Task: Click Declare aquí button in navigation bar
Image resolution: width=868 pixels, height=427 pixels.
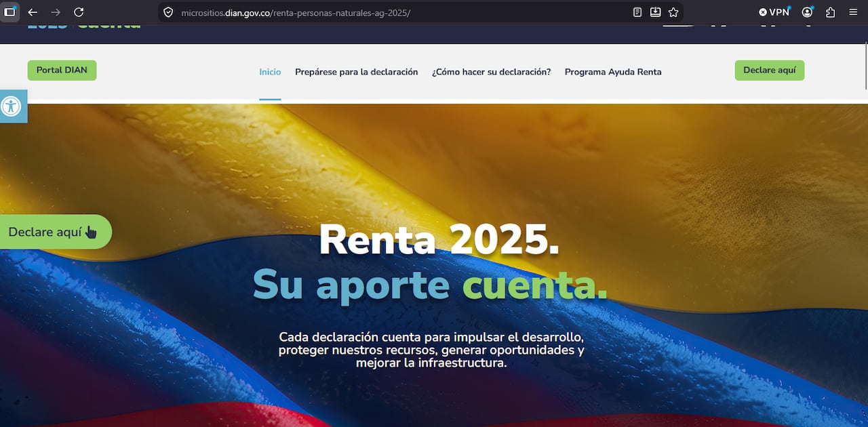Action: pyautogui.click(x=770, y=70)
